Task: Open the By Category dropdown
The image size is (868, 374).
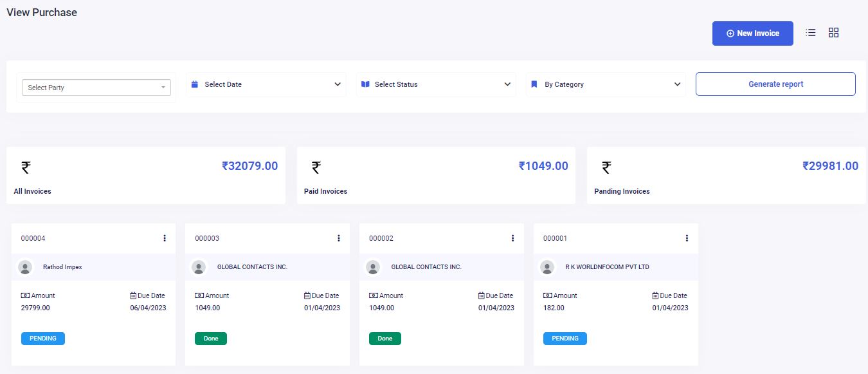Action: (x=606, y=84)
